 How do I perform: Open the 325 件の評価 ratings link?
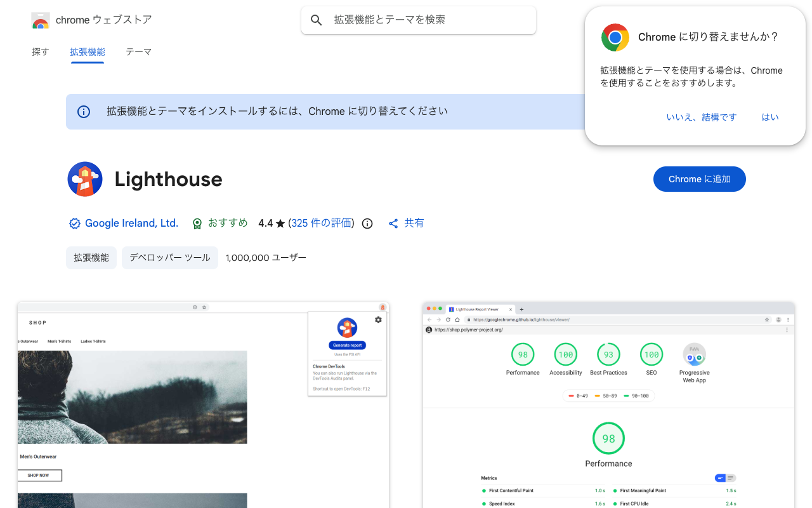point(321,223)
